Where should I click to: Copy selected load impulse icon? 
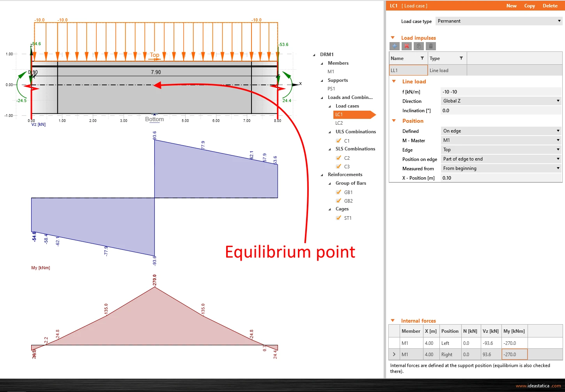[x=419, y=46]
